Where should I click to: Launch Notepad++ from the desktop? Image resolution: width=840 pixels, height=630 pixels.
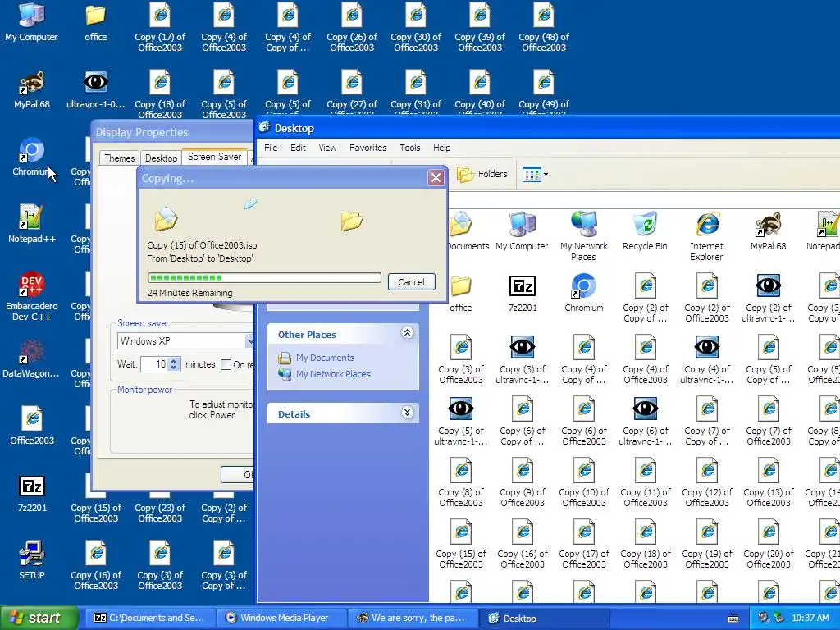click(32, 225)
